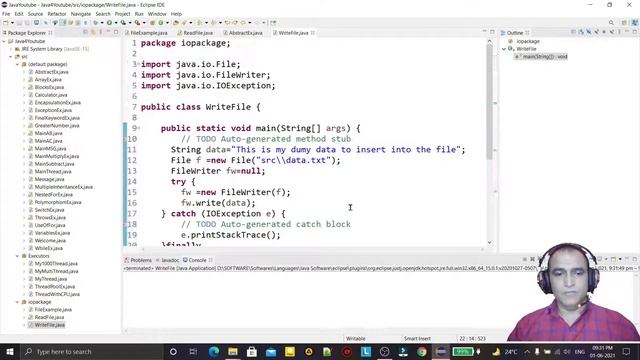Open the Window menu
Image resolution: width=640 pixels, height=360 pixels.
click(157, 14)
